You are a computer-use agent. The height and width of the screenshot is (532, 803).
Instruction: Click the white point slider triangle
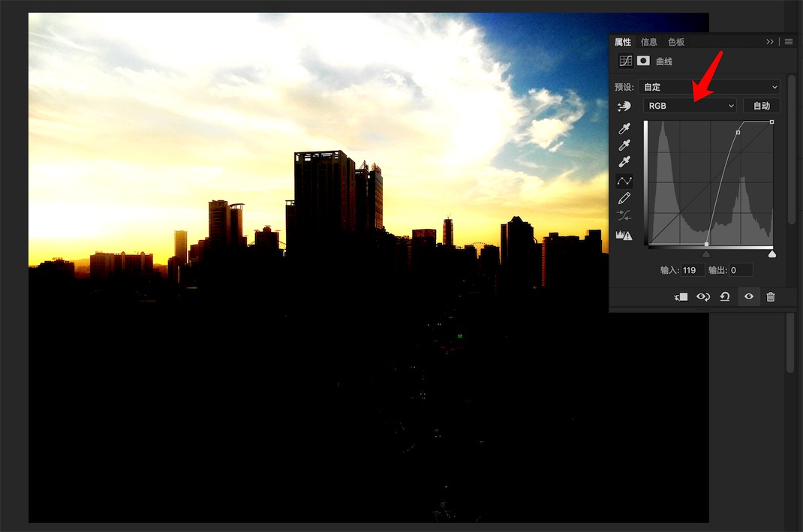pyautogui.click(x=772, y=254)
